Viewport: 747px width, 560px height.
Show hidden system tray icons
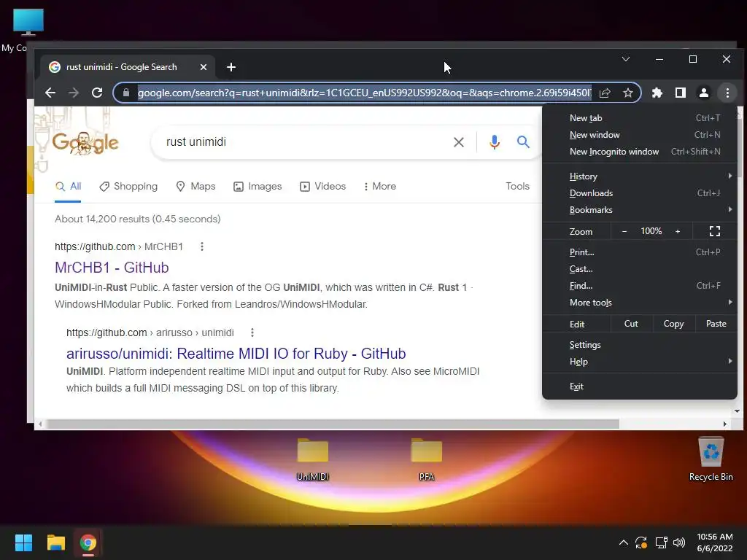pos(623,542)
